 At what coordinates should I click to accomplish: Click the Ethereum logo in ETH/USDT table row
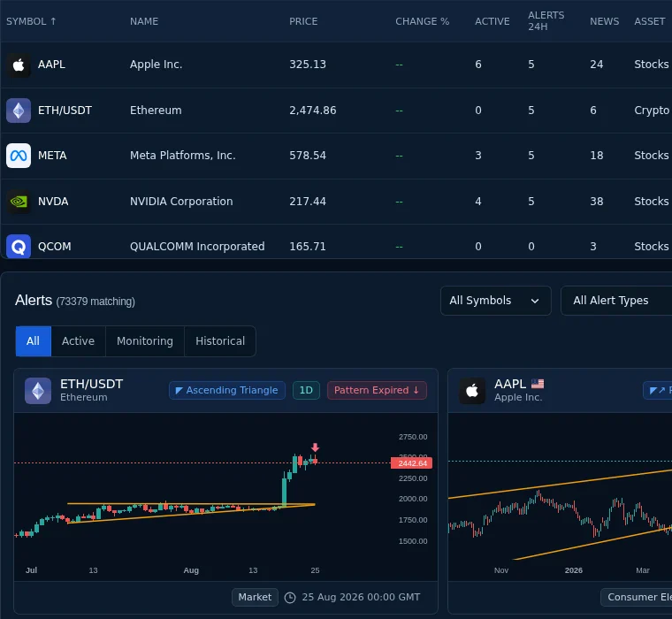(19, 111)
